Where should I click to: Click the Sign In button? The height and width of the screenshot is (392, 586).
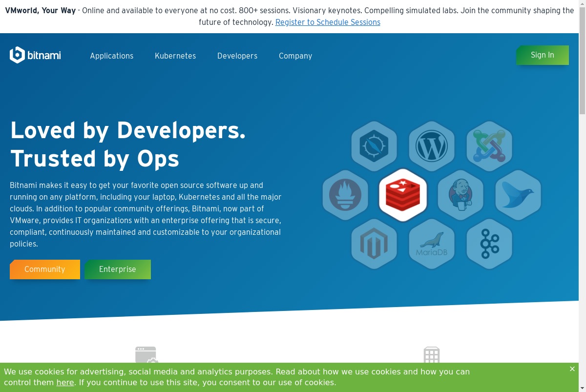click(543, 55)
